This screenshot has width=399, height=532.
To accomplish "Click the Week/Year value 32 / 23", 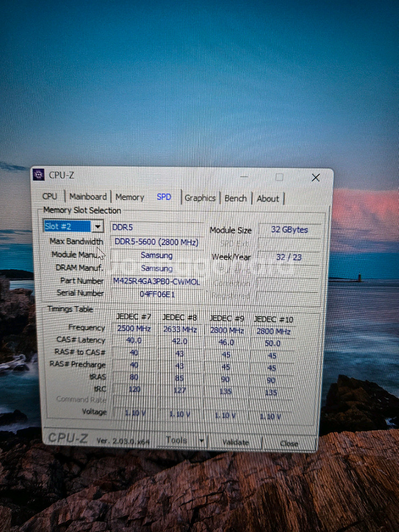I will point(289,257).
